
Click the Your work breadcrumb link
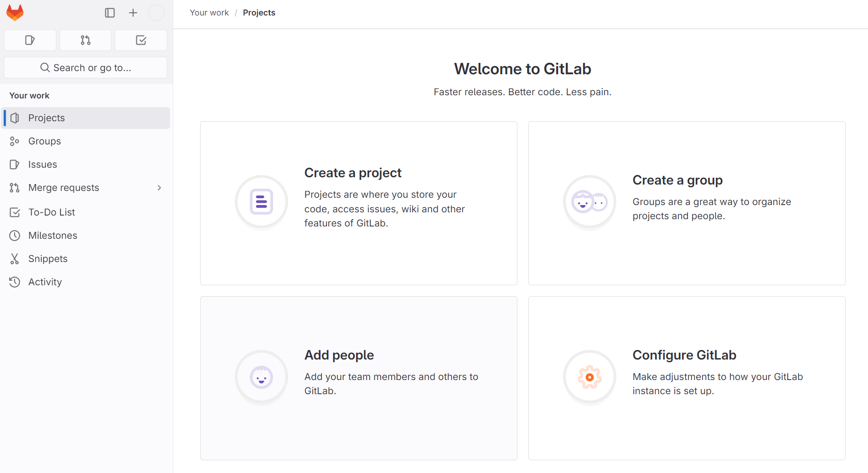click(x=209, y=13)
